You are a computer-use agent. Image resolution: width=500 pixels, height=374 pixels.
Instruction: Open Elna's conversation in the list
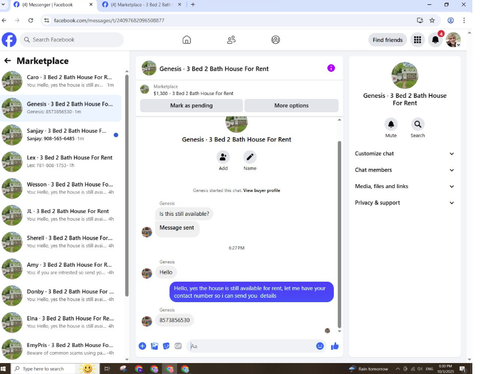coord(61,322)
